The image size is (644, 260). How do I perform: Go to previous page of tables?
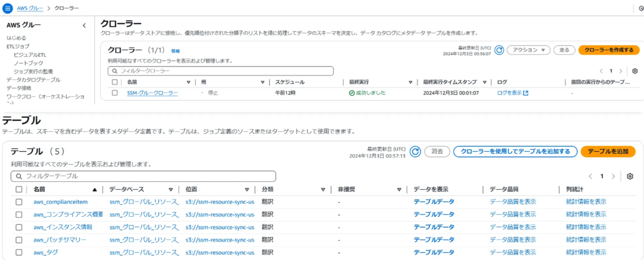coord(590,176)
